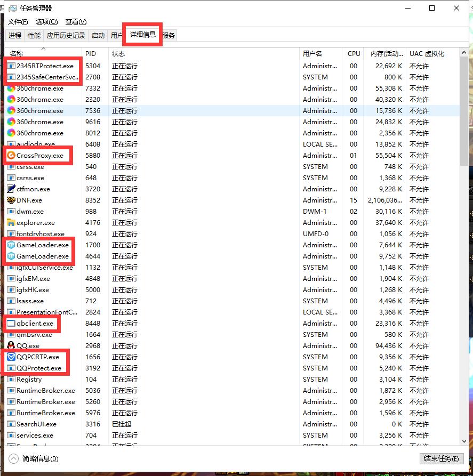
Task: Switch to the 应用历史记录 tab
Action: (x=66, y=36)
